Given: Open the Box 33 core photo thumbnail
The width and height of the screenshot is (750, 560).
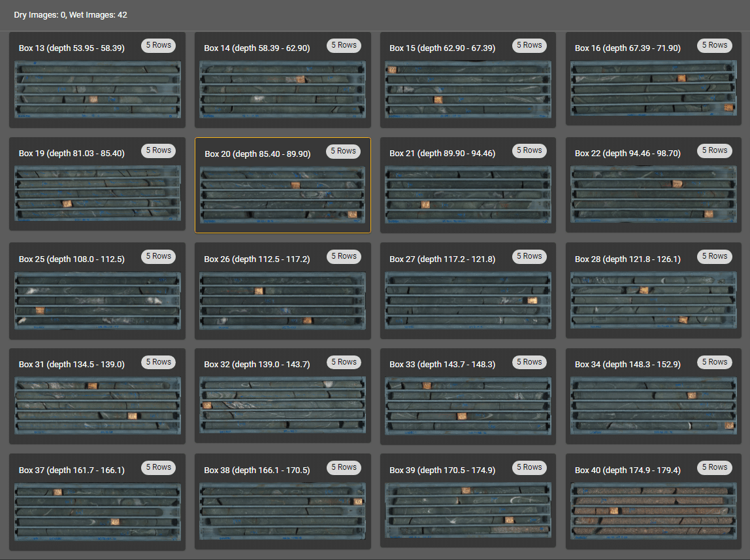Looking at the screenshot, I should (468, 406).
